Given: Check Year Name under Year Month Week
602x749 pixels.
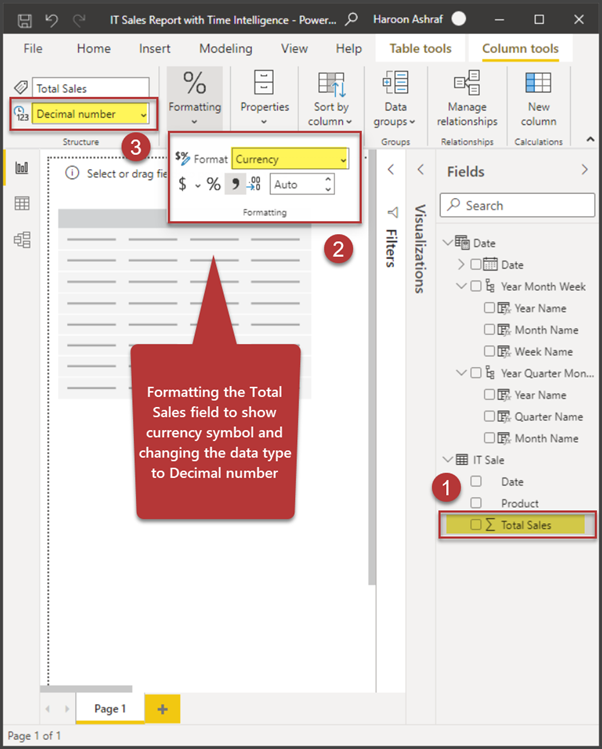Looking at the screenshot, I should tap(489, 307).
